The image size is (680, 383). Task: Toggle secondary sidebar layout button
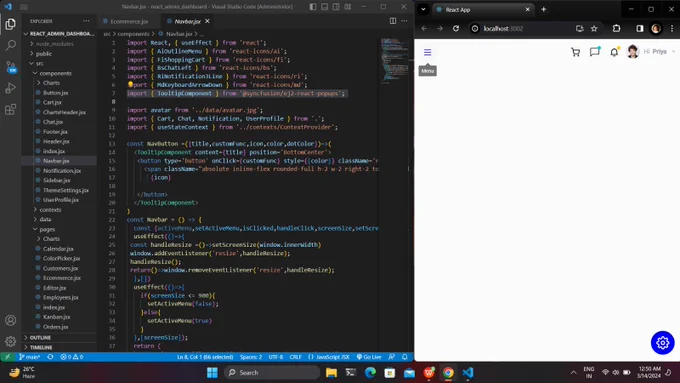coord(336,7)
